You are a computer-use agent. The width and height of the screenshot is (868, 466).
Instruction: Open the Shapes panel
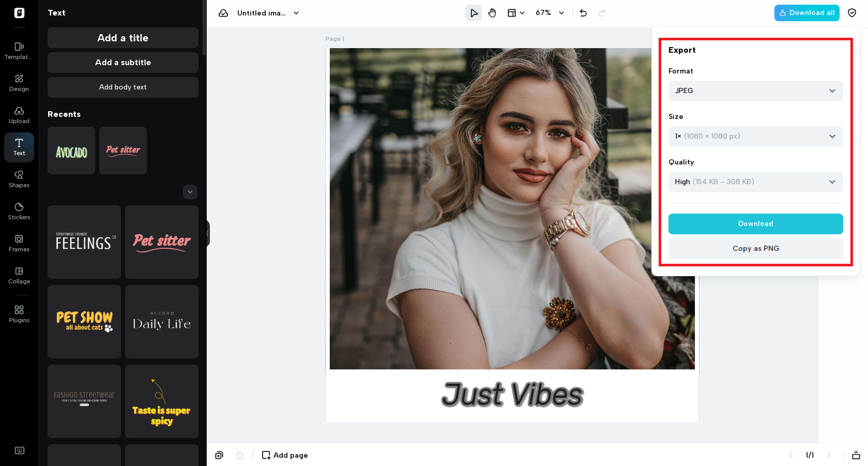point(19,179)
